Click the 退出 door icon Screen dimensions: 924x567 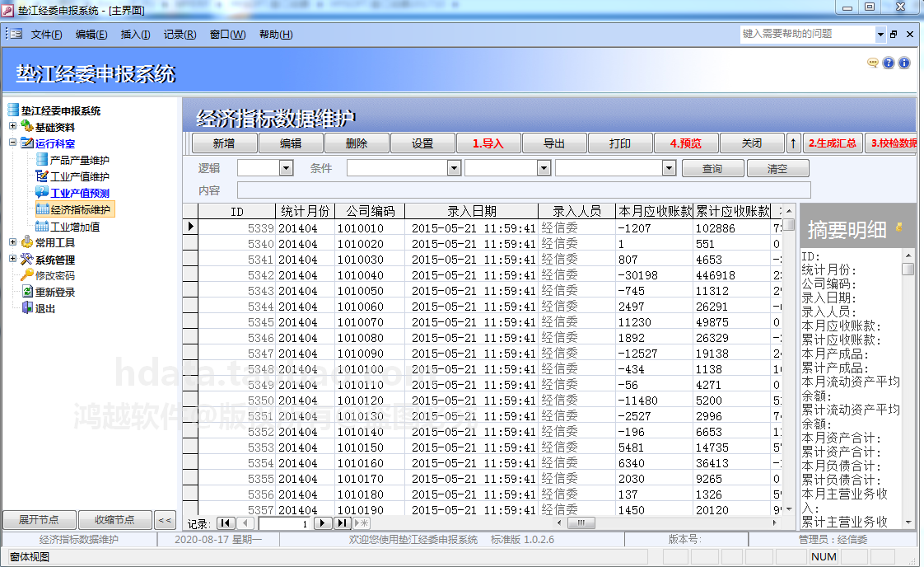coord(27,307)
